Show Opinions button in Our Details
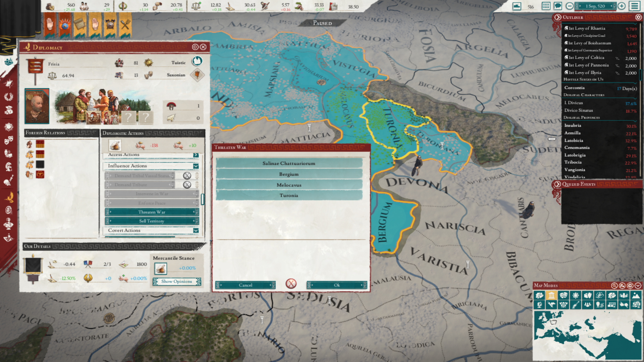644x362 pixels. click(x=177, y=282)
